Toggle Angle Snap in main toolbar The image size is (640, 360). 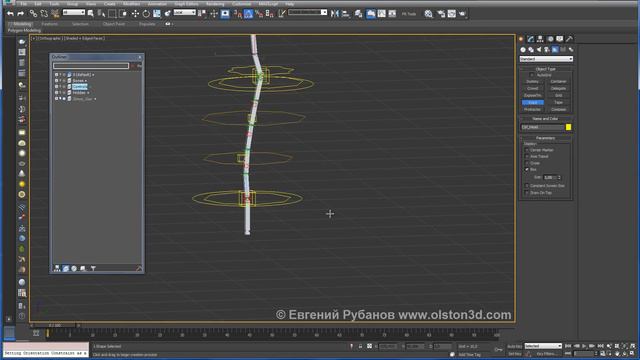pyautogui.click(x=248, y=13)
